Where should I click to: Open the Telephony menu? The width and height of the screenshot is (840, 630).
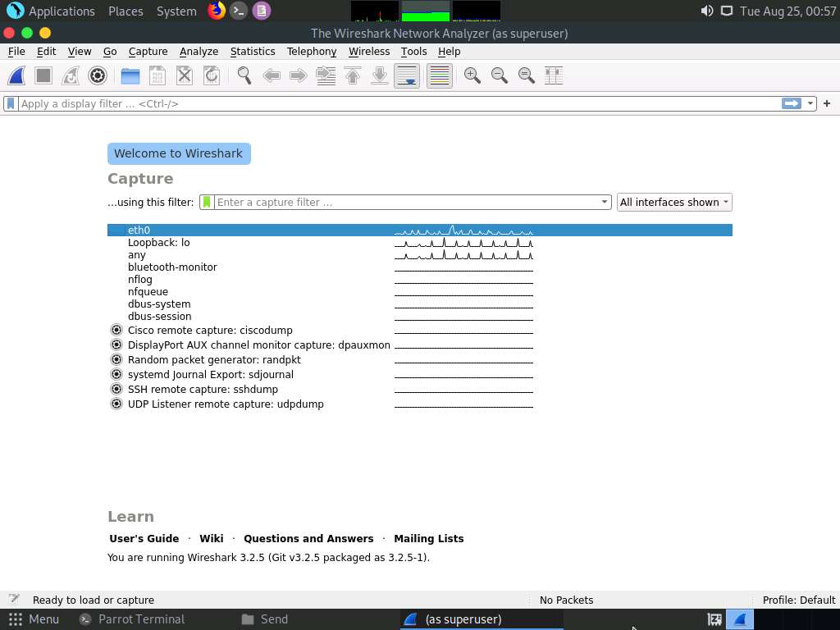pyautogui.click(x=311, y=52)
